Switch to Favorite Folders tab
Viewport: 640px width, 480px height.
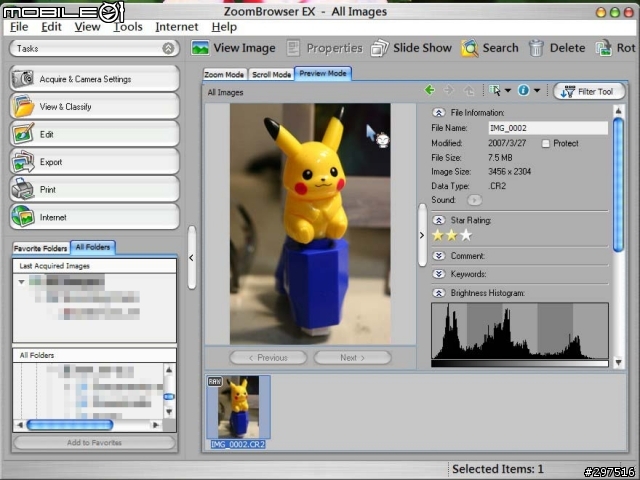[x=40, y=248]
